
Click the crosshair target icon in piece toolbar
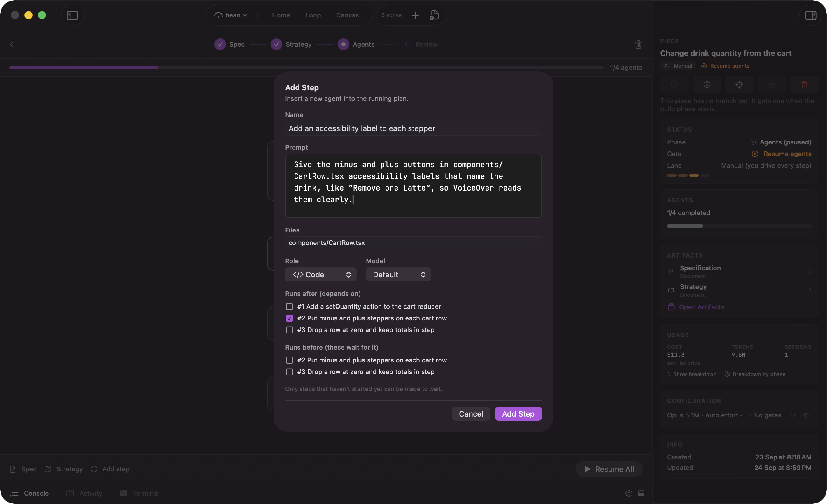pos(739,84)
